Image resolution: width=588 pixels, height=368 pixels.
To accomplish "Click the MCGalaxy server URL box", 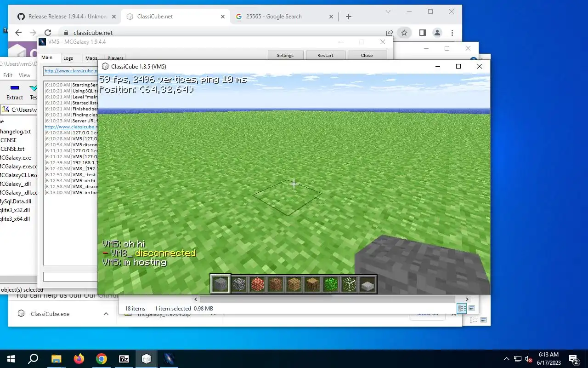I will coord(71,71).
